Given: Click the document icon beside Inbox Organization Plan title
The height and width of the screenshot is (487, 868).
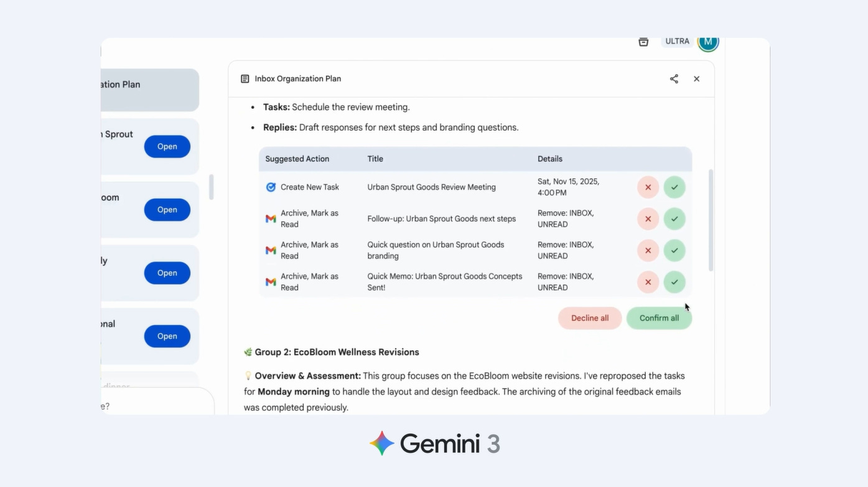Looking at the screenshot, I should point(245,78).
